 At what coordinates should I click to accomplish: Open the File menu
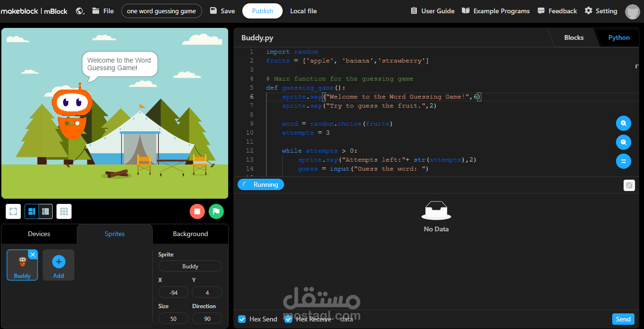point(103,11)
